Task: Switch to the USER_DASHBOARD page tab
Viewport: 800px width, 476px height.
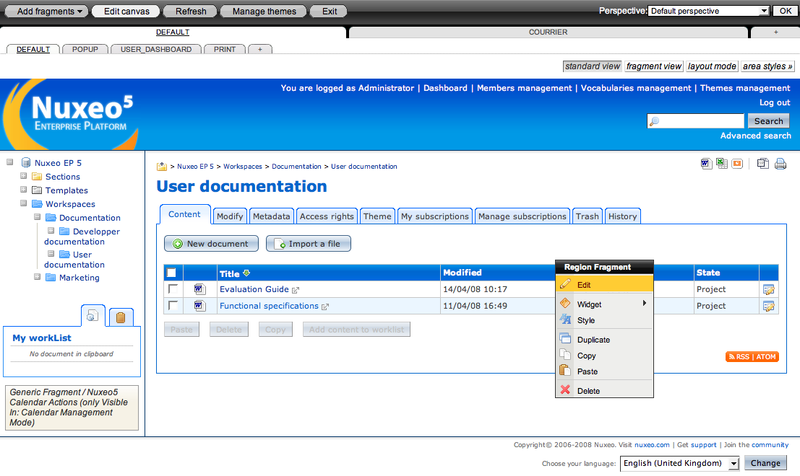Action: [156, 49]
